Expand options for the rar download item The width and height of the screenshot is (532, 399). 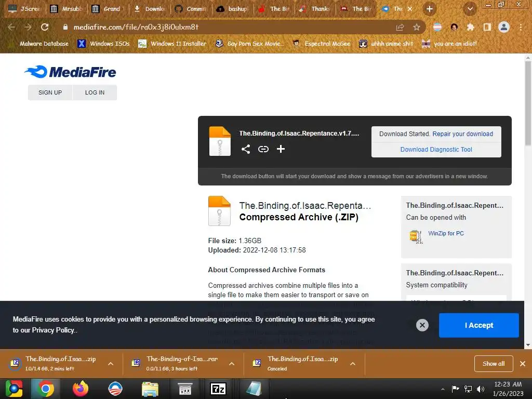[x=232, y=363]
